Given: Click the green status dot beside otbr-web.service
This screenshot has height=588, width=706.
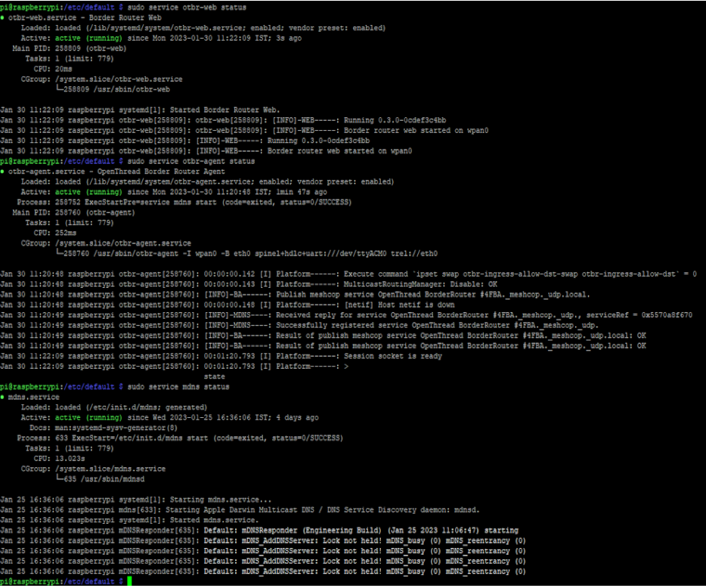Looking at the screenshot, I should (4, 17).
